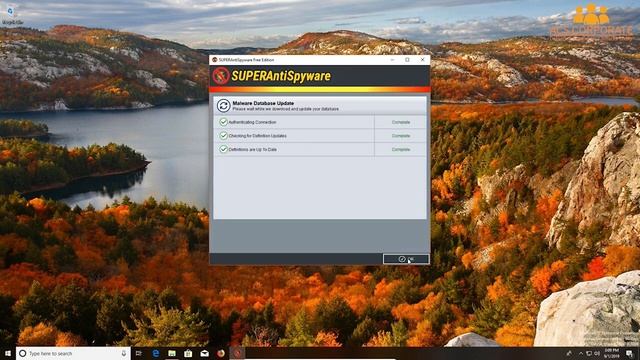Click the small SUPERAntiSpyware title bar icon
Viewport: 640px width, 360px height.
click(x=214, y=60)
